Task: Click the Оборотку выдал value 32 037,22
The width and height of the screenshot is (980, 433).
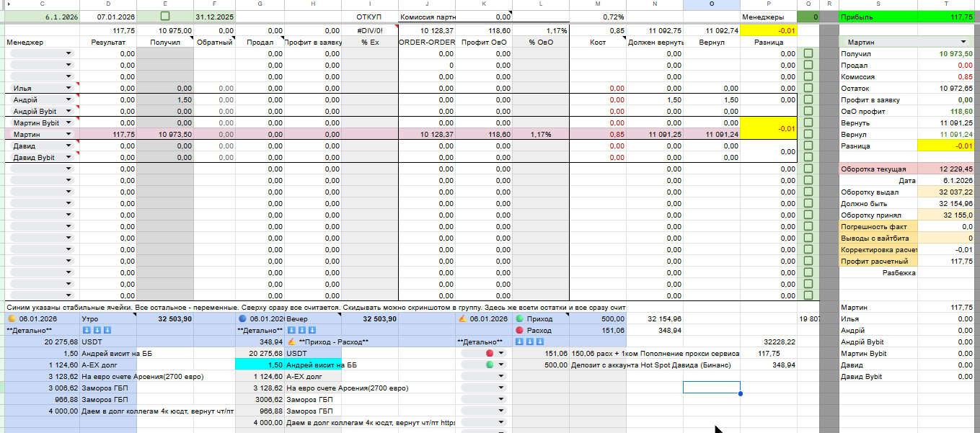Action: pyautogui.click(x=945, y=192)
